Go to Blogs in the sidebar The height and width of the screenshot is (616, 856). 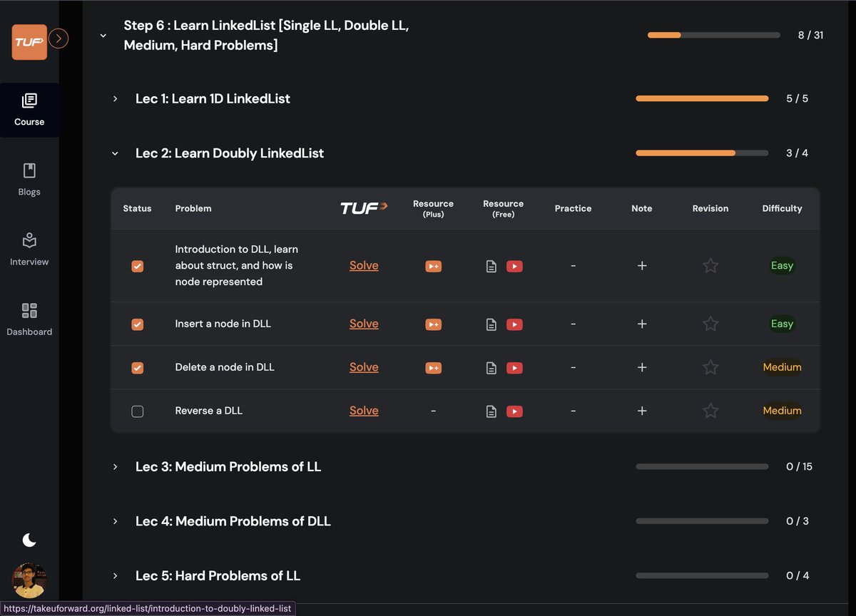(x=29, y=180)
